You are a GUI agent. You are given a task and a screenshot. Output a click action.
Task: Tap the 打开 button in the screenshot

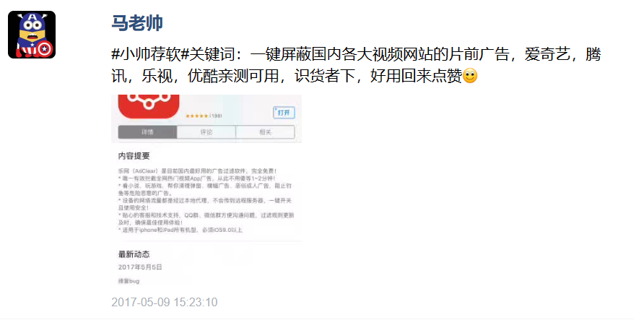click(x=284, y=113)
